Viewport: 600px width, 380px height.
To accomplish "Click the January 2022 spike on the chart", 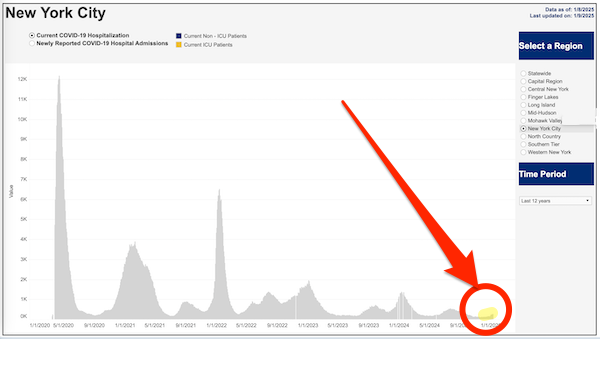I will tap(219, 191).
